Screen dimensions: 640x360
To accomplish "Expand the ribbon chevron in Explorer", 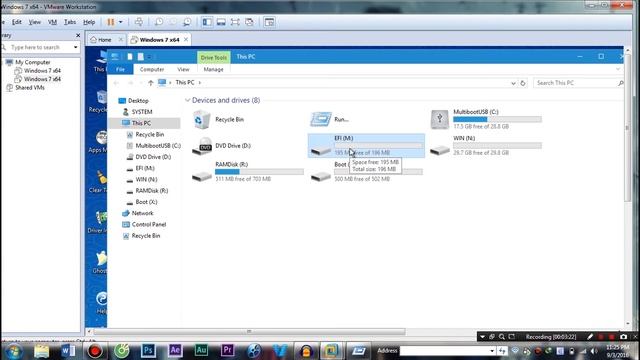I will [618, 69].
